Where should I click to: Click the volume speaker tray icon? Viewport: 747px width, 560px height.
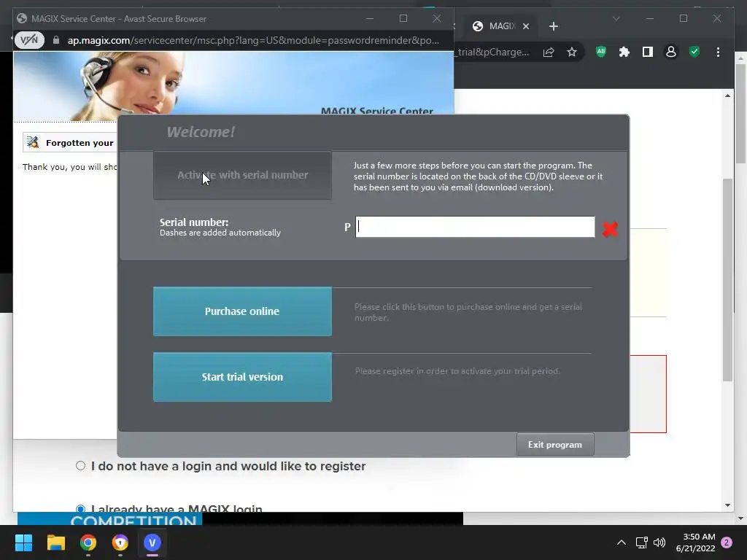659,542
